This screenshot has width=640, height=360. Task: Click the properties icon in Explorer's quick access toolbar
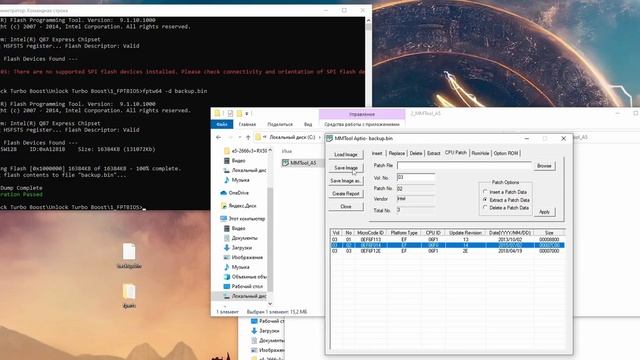(230, 113)
